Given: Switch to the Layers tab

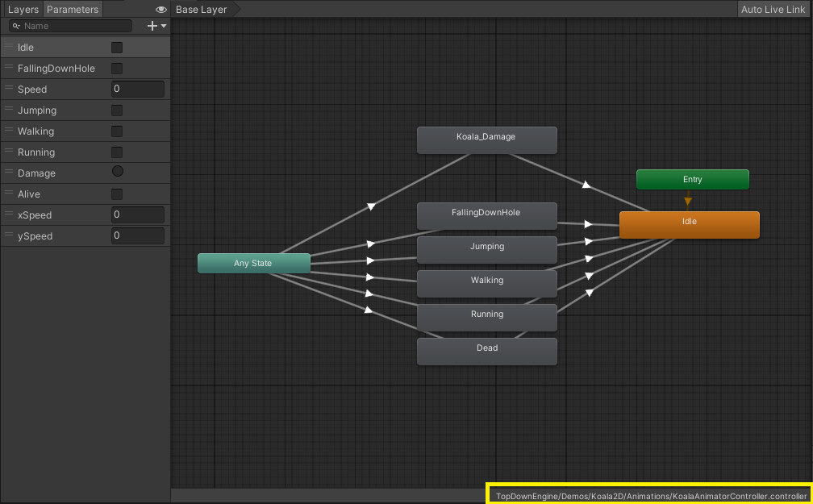Looking at the screenshot, I should coord(23,10).
